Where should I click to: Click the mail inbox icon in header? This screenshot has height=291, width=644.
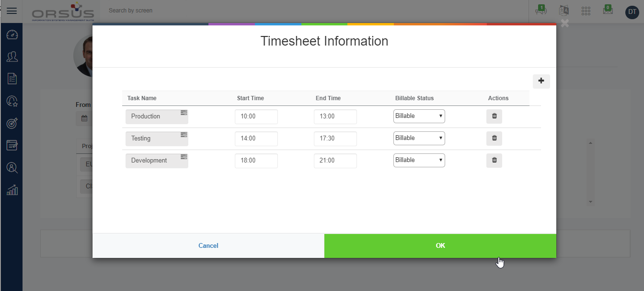(608, 11)
